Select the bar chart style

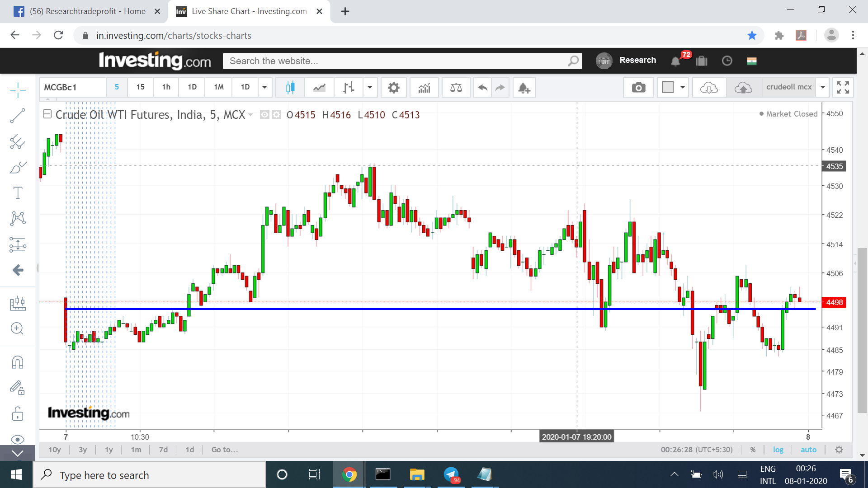click(x=348, y=87)
